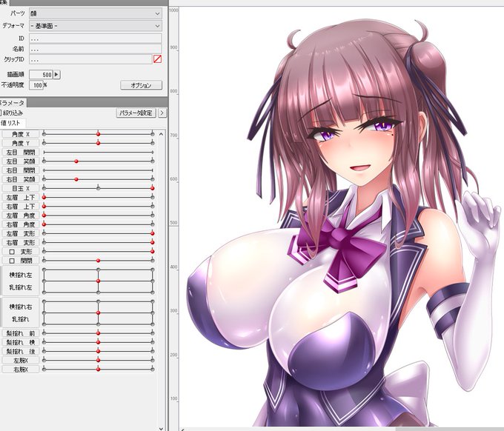Switch to the パラメータ tab
Screen dimensions: 504x431
pyautogui.click(x=13, y=103)
